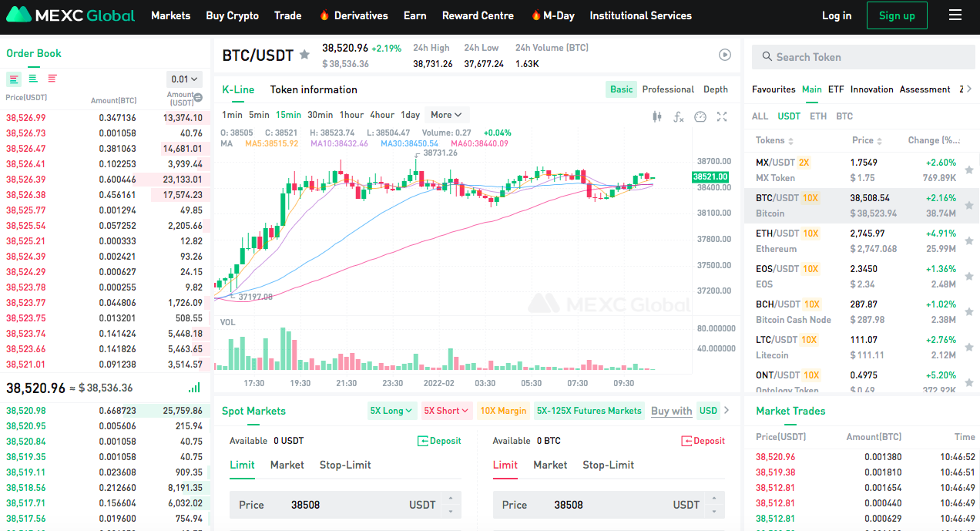Show sell orders only in the order book

[x=52, y=79]
